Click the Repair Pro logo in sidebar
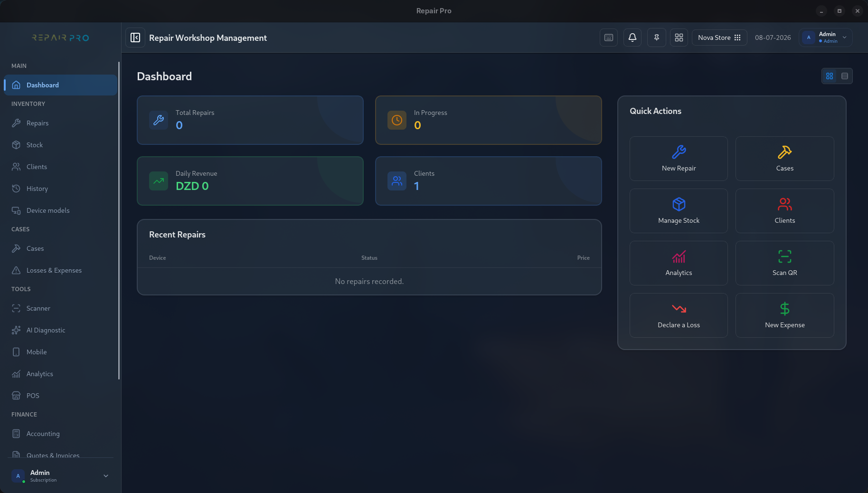 coord(60,38)
